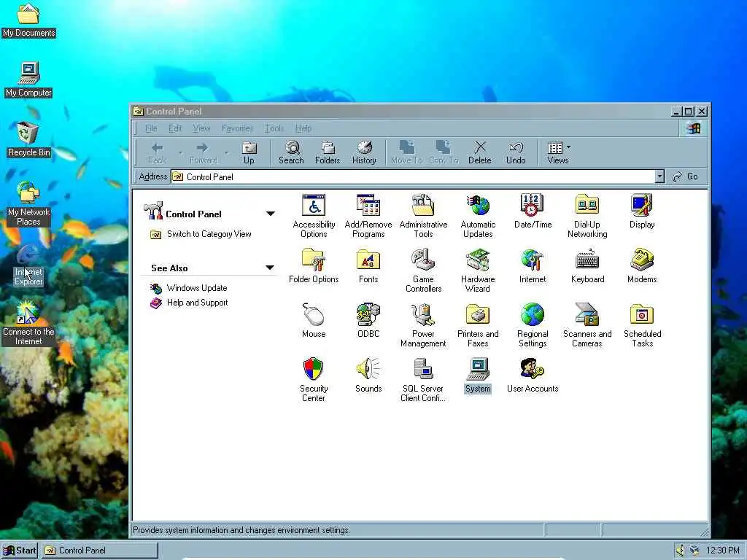The height and width of the screenshot is (560, 747).
Task: Open the Keyboard applet
Action: (x=587, y=265)
